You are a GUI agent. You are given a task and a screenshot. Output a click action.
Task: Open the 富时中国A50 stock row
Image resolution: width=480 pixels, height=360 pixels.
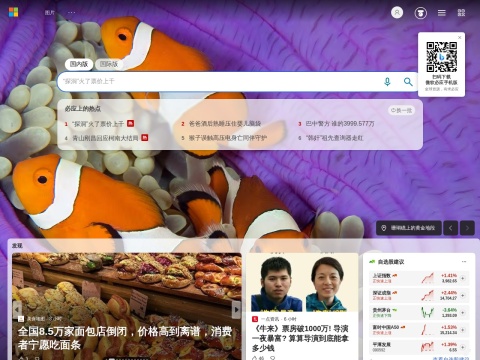[x=419, y=330]
